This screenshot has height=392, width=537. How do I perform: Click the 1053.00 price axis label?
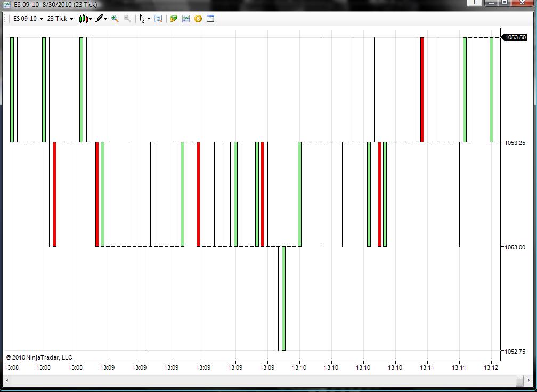[x=516, y=247]
